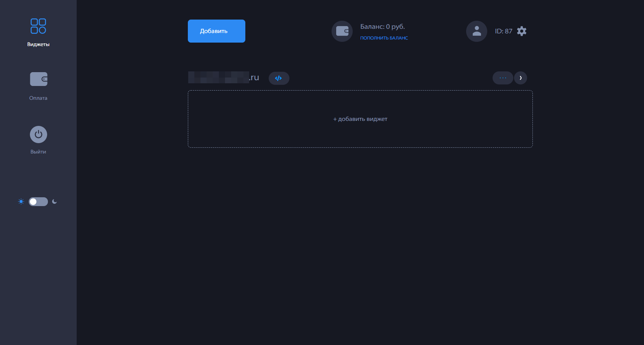
Task: Open the three-dots options menu
Action: coord(503,78)
